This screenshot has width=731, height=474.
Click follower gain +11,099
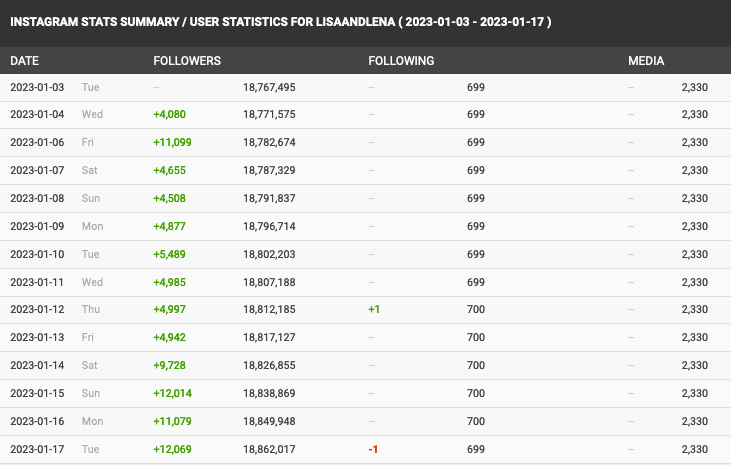pyautogui.click(x=172, y=142)
